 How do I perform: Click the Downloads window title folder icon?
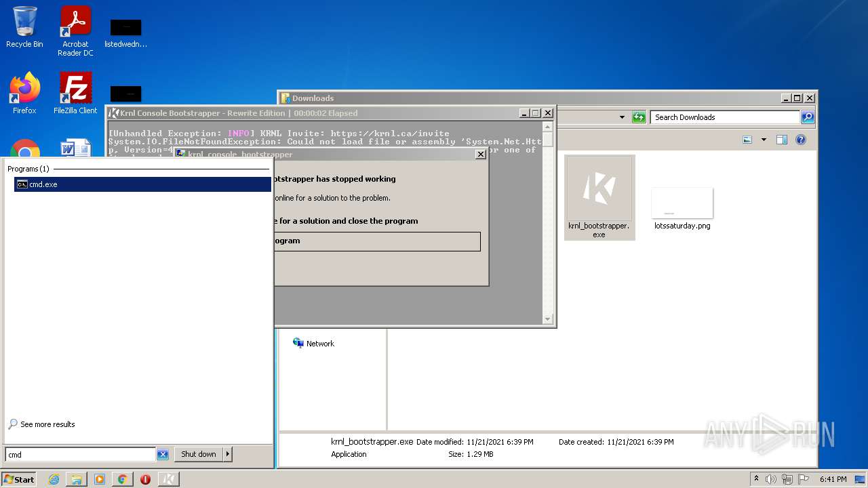point(285,98)
